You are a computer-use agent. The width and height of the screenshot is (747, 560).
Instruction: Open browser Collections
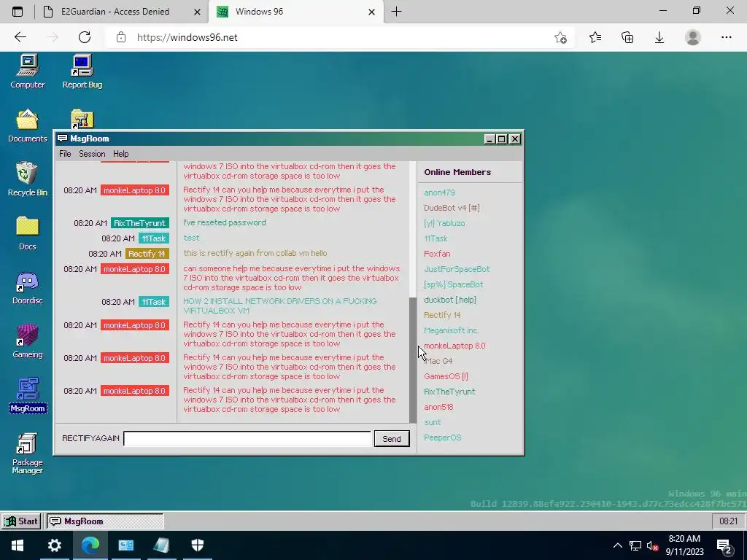[x=627, y=37]
